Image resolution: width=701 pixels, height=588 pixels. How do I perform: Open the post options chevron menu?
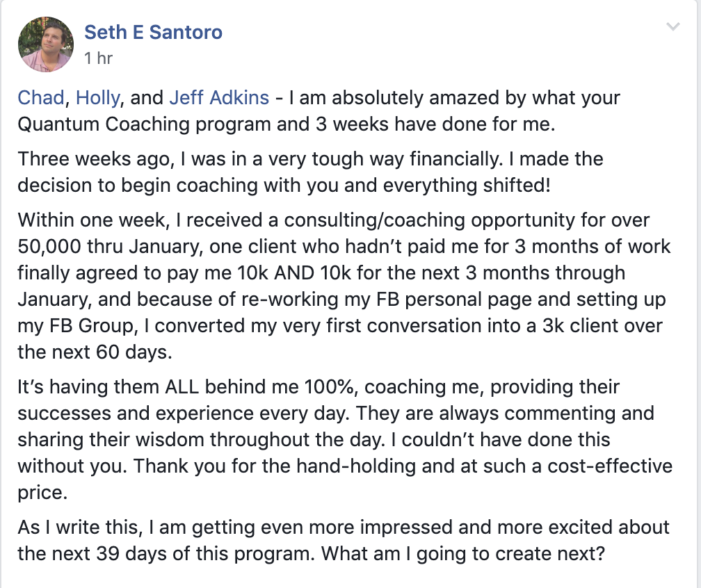tap(673, 26)
